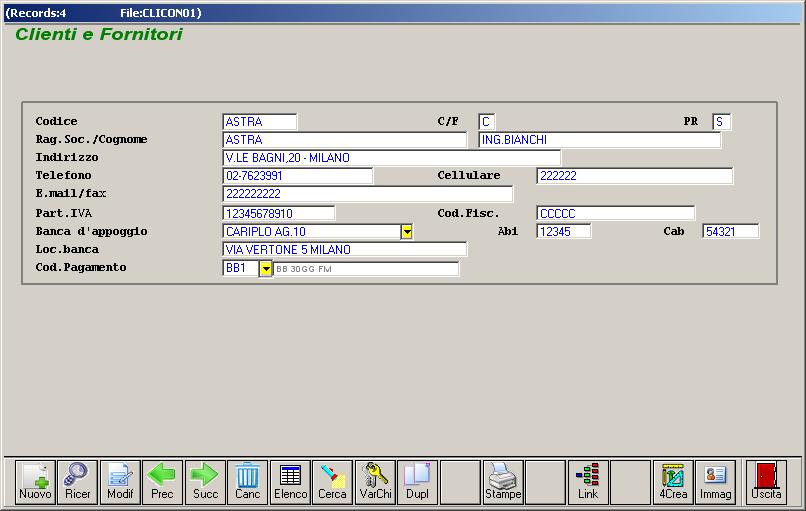Image resolution: width=806 pixels, height=511 pixels.
Task: Click the Clienti e Fornitori heading
Action: [99, 34]
